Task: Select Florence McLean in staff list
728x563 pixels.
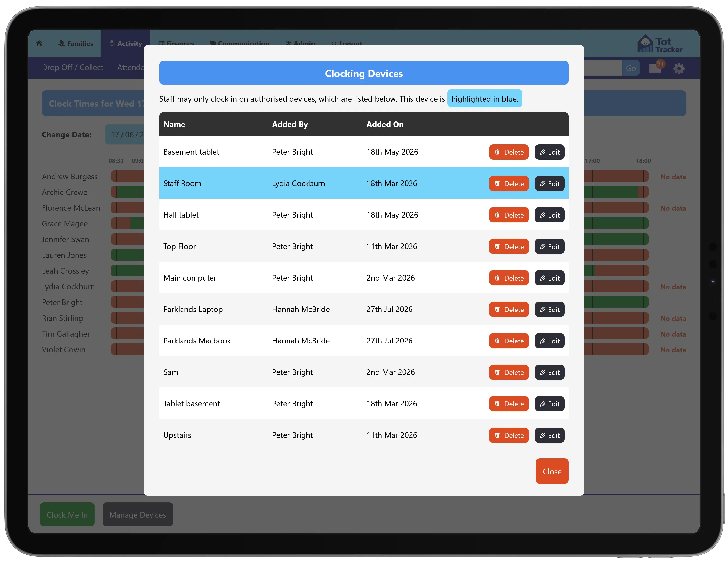Action: (71, 208)
